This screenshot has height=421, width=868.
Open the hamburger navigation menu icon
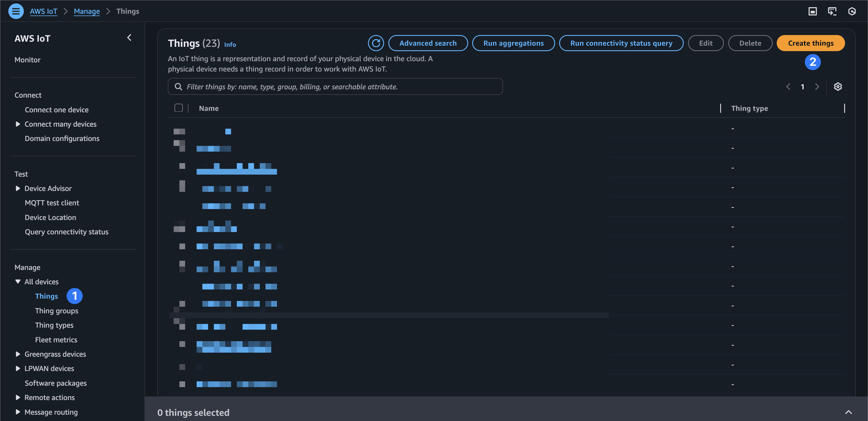[x=15, y=11]
